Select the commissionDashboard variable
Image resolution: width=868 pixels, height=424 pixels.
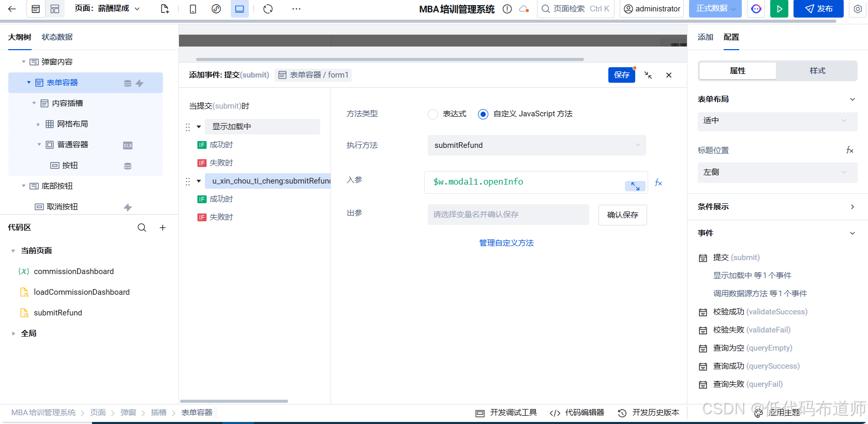[74, 271]
